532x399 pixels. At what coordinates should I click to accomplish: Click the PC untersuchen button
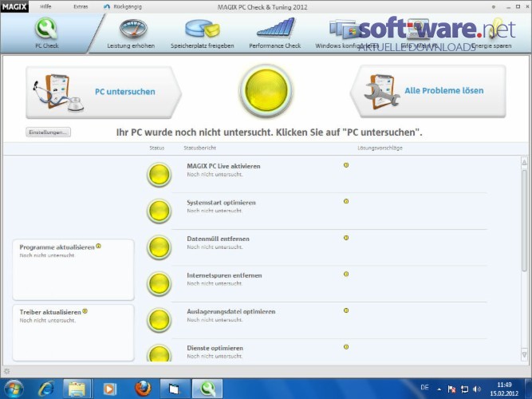(104, 92)
